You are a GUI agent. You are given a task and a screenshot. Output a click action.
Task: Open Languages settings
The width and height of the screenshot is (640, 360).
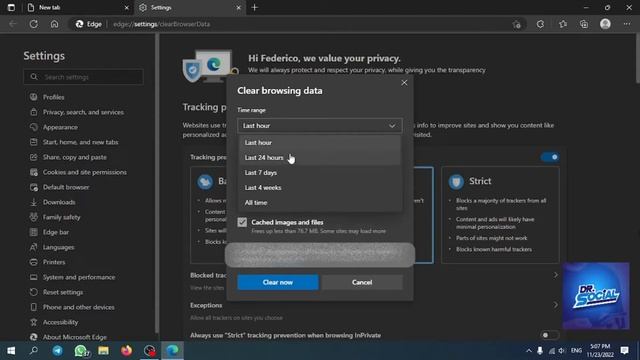point(58,247)
